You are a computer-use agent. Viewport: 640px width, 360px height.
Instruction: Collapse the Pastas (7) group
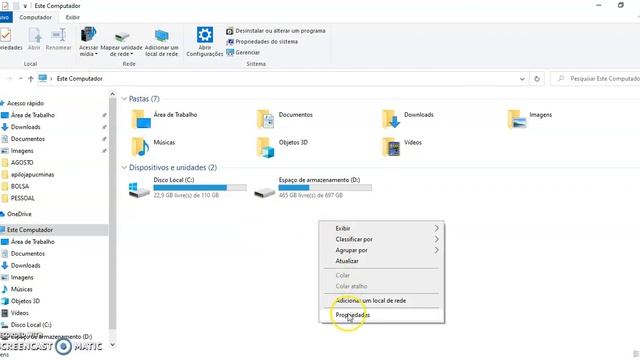click(x=124, y=99)
